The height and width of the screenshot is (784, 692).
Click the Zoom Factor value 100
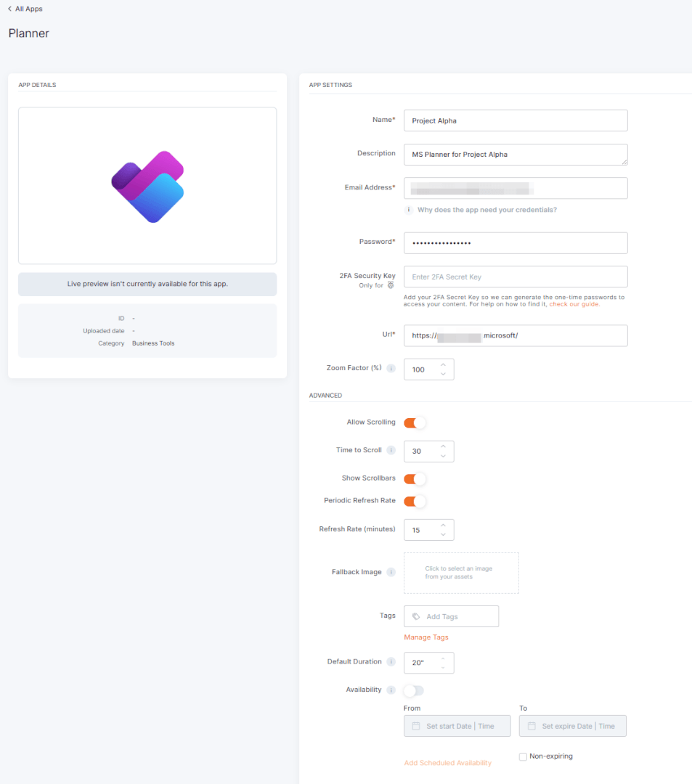click(418, 369)
